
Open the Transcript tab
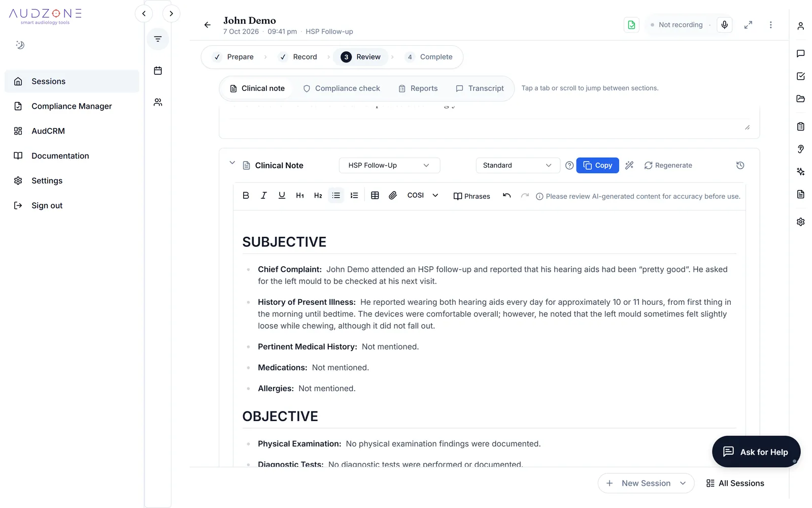coord(480,88)
